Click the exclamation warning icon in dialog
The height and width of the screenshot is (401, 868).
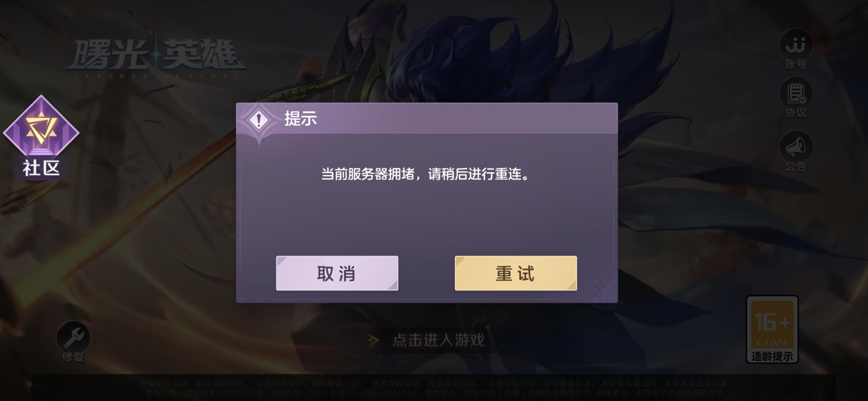pos(259,120)
